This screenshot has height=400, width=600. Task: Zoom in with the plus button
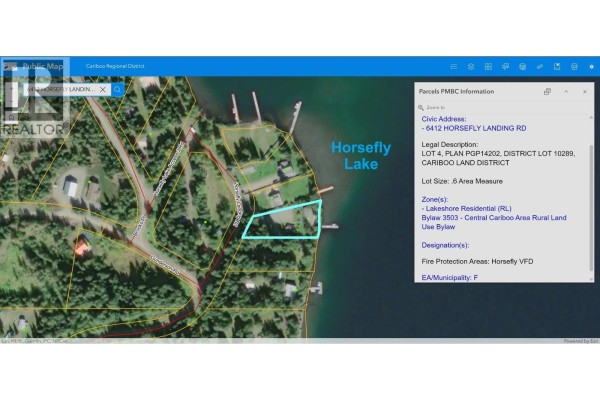[x=11, y=89]
